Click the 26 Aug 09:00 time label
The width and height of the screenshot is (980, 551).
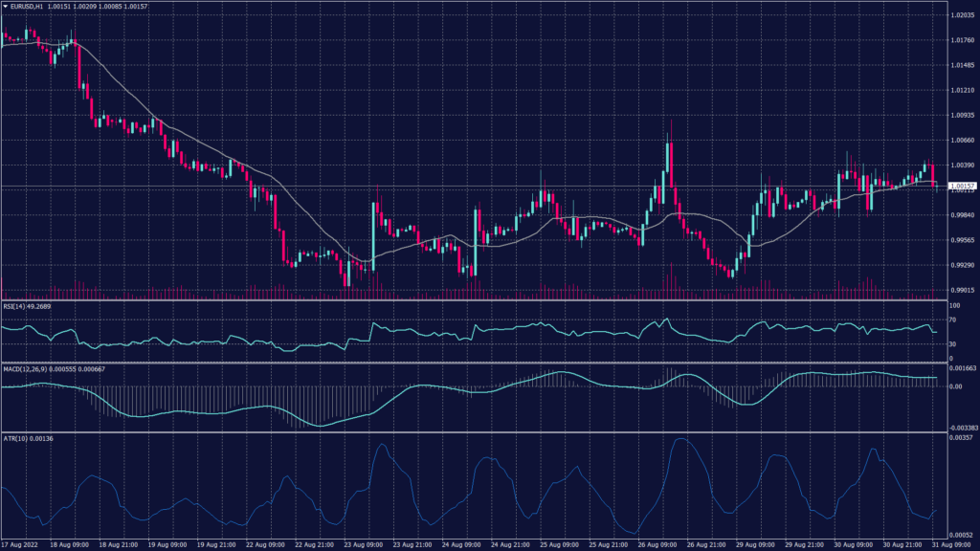pyautogui.click(x=657, y=545)
